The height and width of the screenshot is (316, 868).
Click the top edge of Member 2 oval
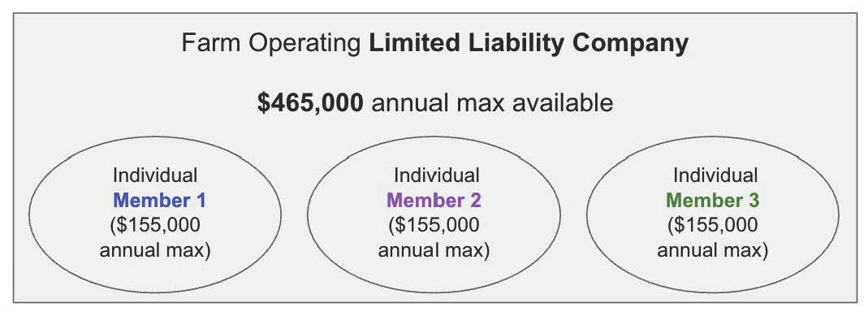point(434,137)
